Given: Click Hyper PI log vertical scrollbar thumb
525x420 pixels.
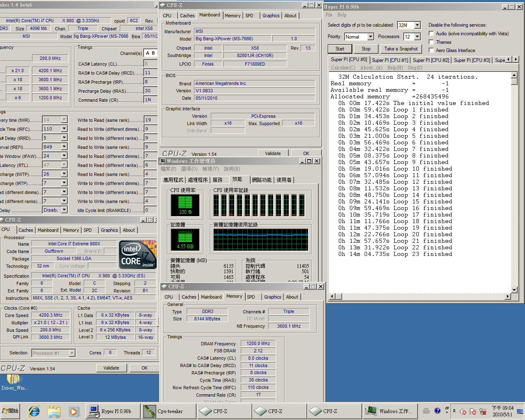Looking at the screenshot, I should click(514, 81).
